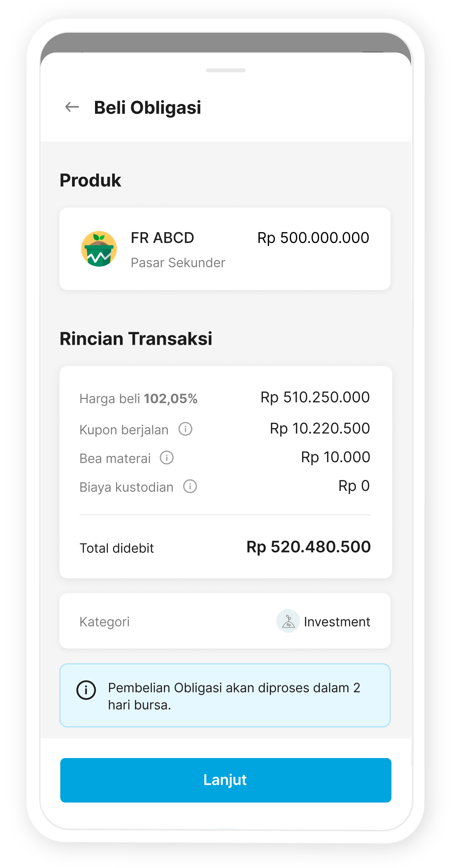Click the FR ABCD product name
The image size is (456, 868).
coord(162,238)
